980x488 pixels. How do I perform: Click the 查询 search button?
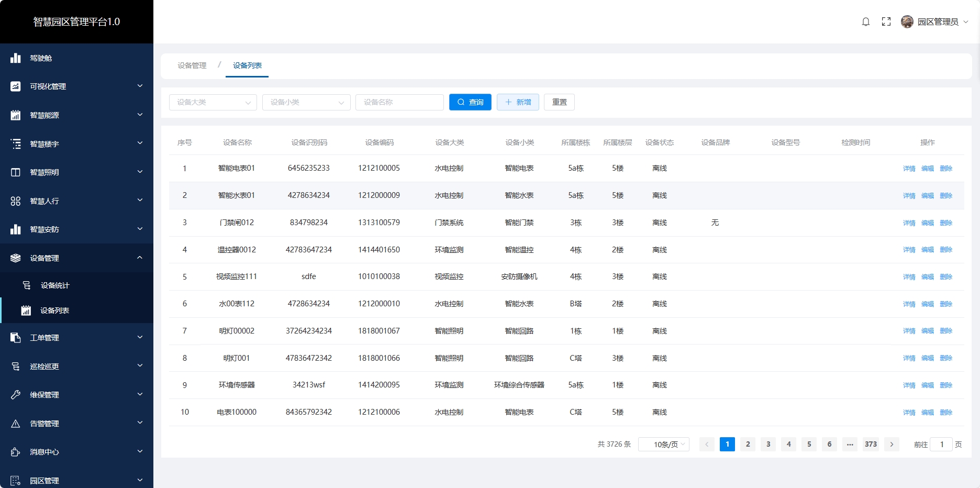pyautogui.click(x=470, y=102)
